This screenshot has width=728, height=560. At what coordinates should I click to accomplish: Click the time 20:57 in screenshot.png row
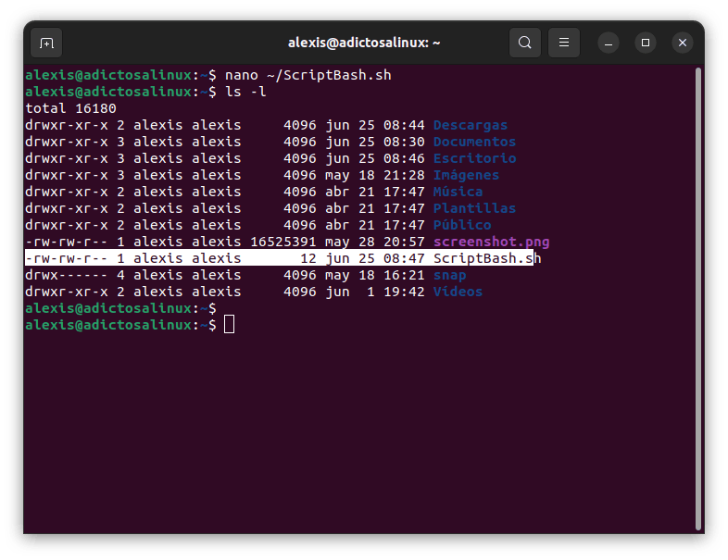coord(404,242)
